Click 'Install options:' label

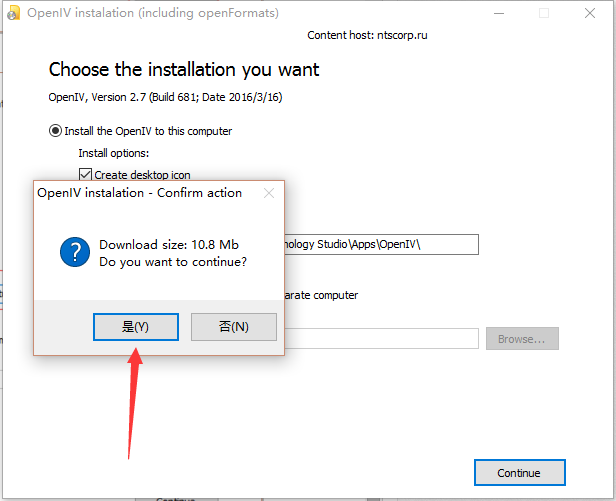(x=114, y=153)
